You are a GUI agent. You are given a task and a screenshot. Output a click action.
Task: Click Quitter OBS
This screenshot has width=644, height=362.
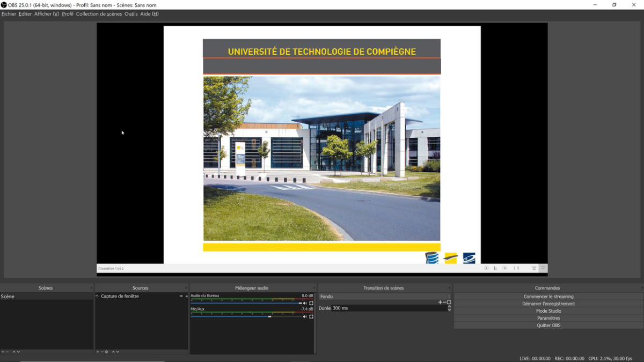click(x=548, y=326)
